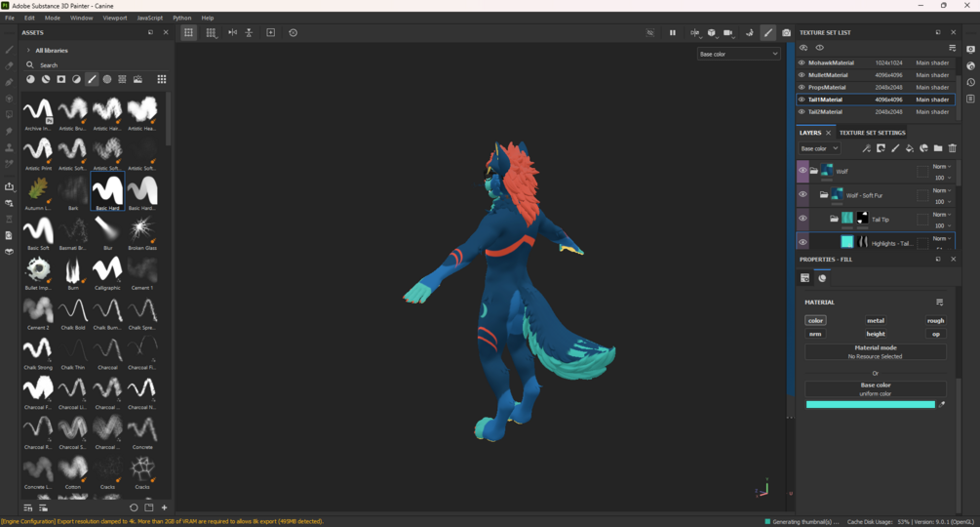Toggle perspective grid view icon
980x527 pixels.
(x=212, y=32)
